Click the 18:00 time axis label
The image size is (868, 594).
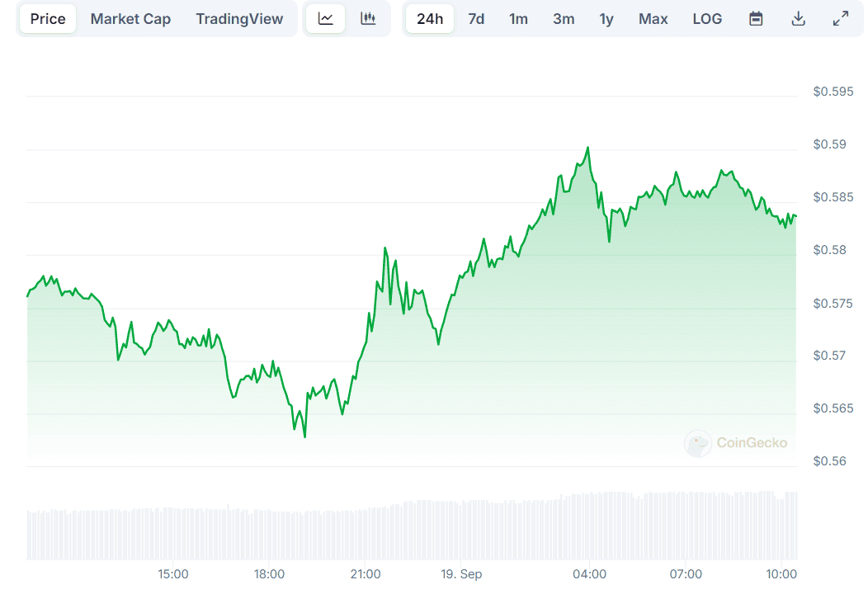point(269,574)
